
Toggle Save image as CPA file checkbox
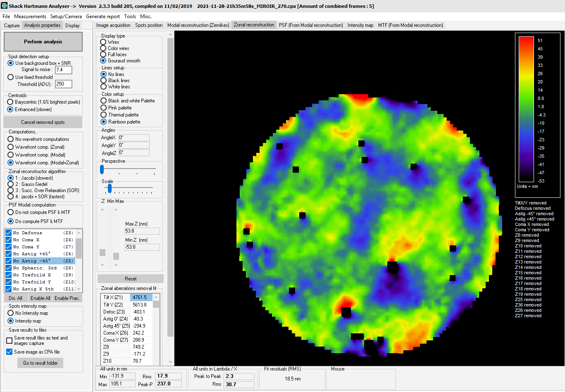[x=9, y=352]
